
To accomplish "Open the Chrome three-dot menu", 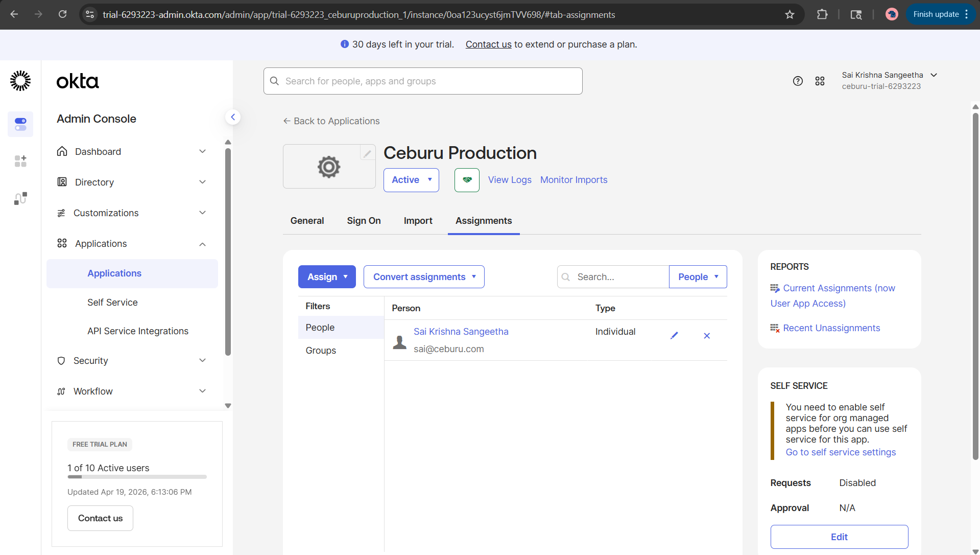I will pyautogui.click(x=967, y=14).
